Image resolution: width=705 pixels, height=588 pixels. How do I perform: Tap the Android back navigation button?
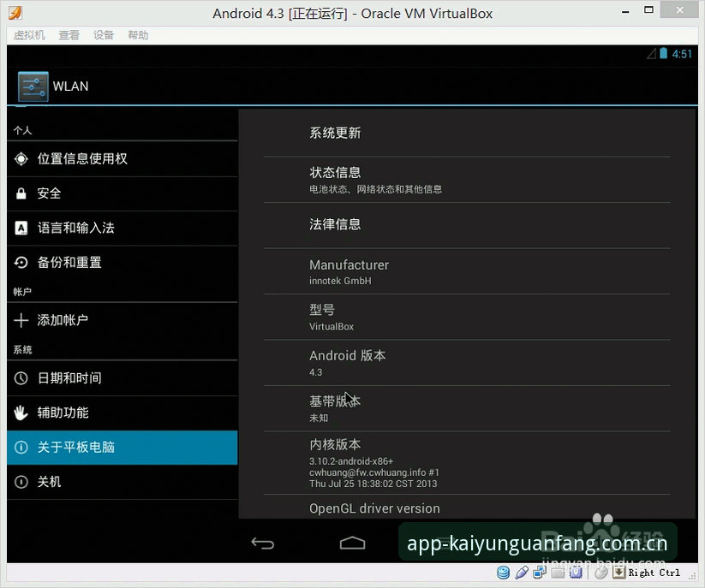[263, 543]
